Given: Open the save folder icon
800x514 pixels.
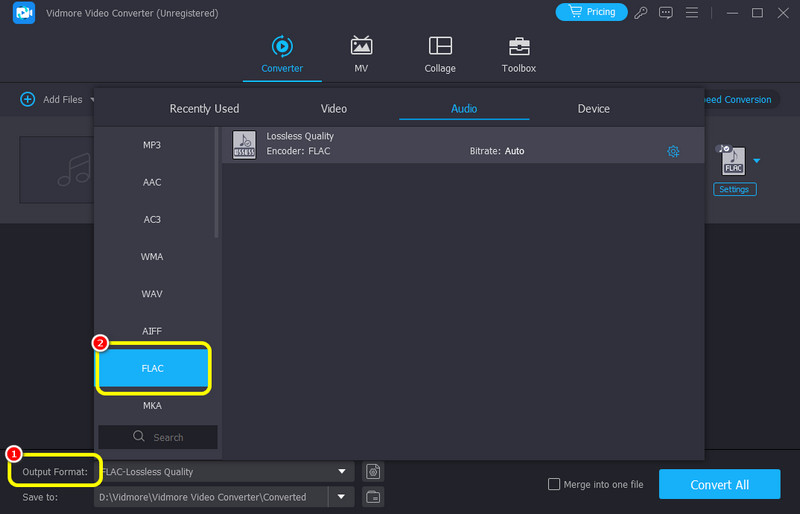Looking at the screenshot, I should (372, 496).
